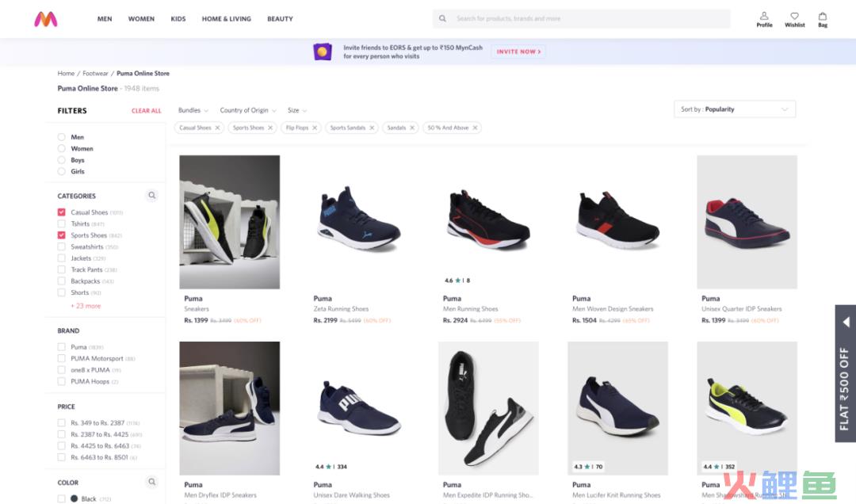Remove the Sandals filter chip
This screenshot has height=504, width=856.
[x=412, y=128]
